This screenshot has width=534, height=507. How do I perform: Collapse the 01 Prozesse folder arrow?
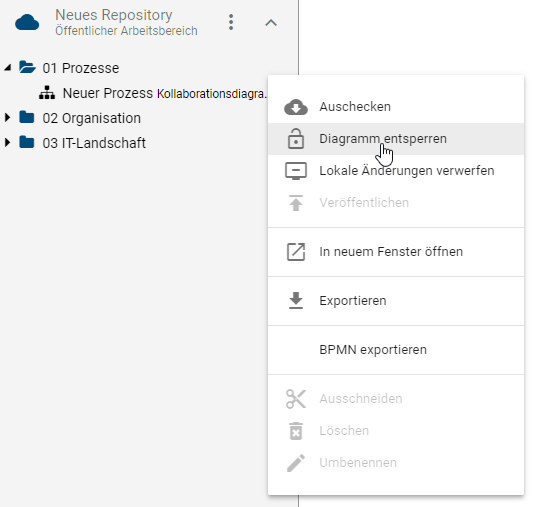click(8, 68)
